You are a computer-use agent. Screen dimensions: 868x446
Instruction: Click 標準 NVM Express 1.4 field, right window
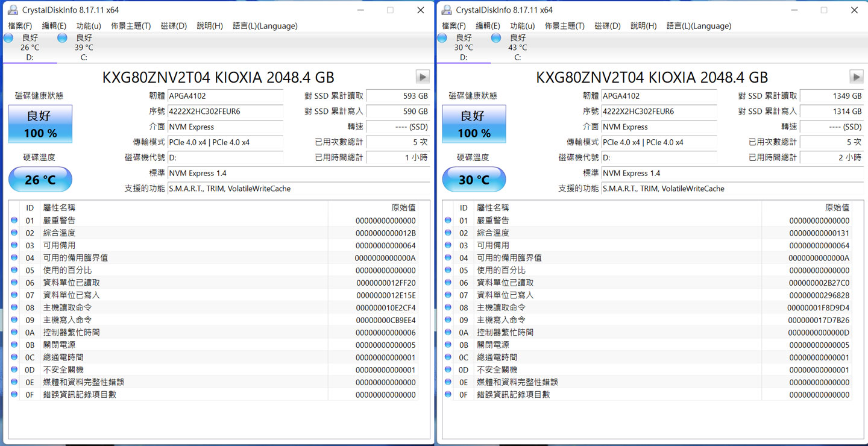point(733,173)
